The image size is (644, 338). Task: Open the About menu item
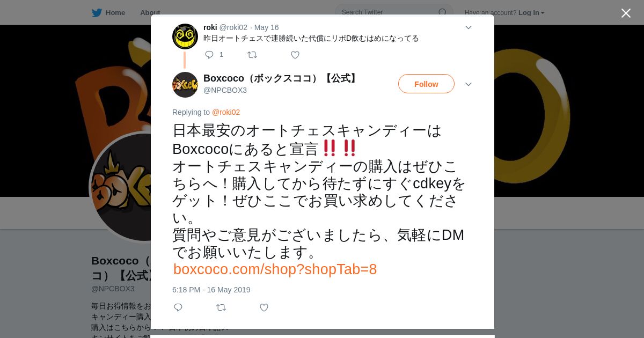click(150, 12)
